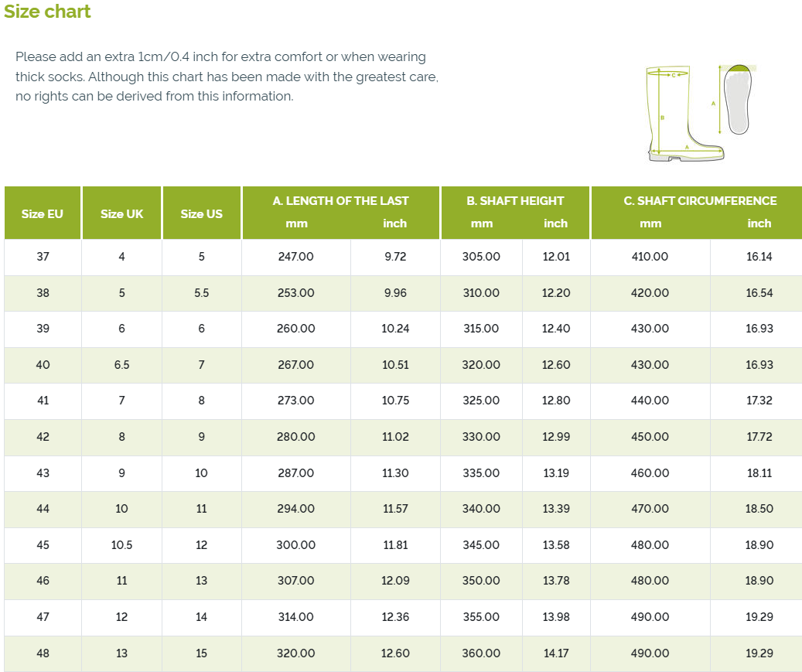
Task: Select the 14.17 inch shaft height cell
Action: click(x=556, y=653)
